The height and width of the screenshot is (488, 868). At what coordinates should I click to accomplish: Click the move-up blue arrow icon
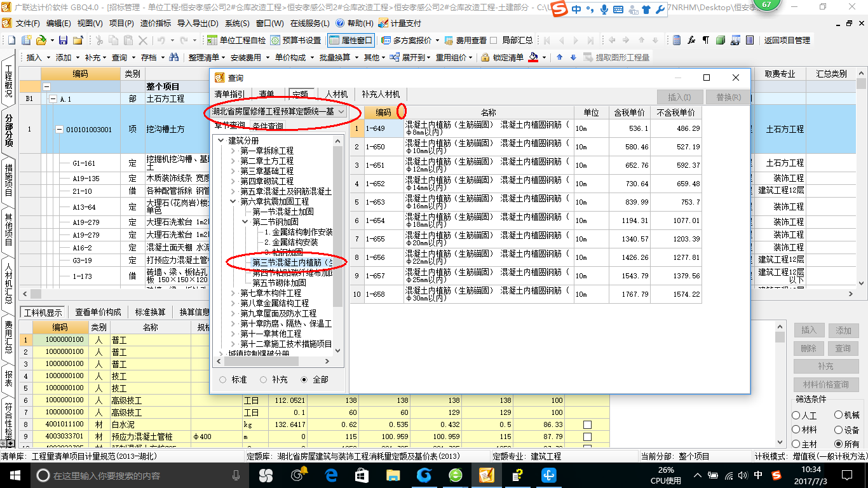[559, 57]
